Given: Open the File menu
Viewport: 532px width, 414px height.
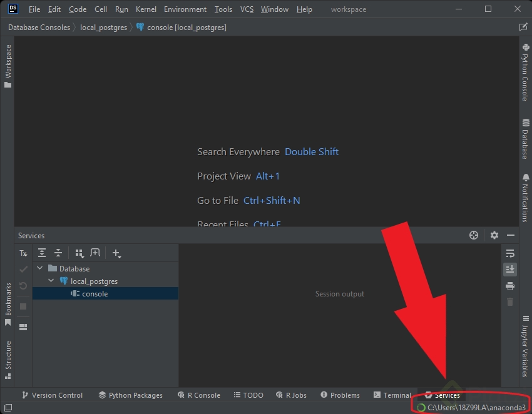Looking at the screenshot, I should [x=34, y=9].
